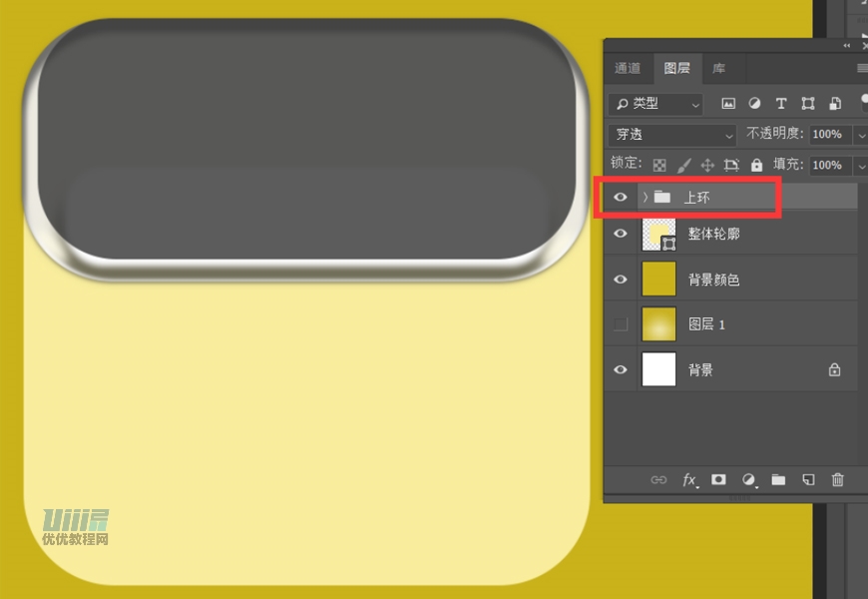
Task: Filter layers by type (T) icon
Action: [x=780, y=104]
